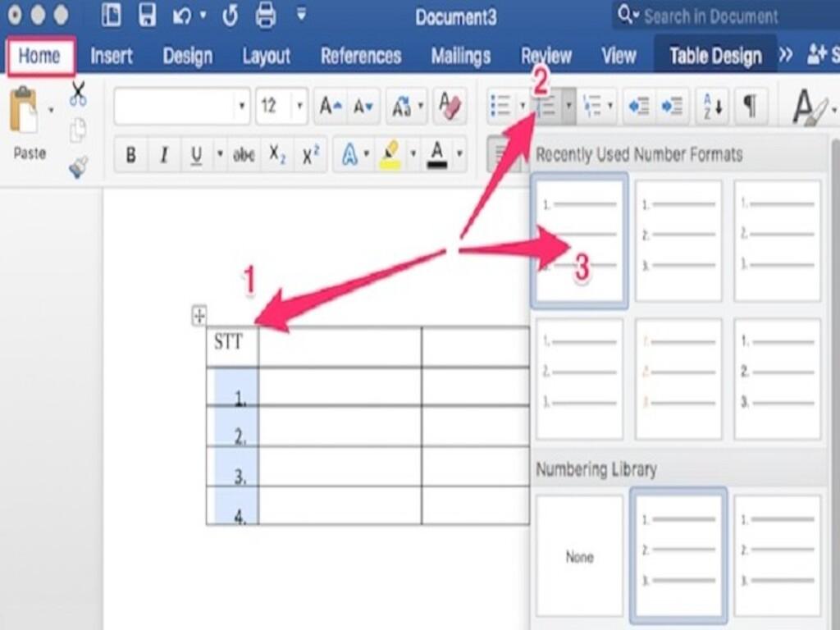Screen dimensions: 840x630
Task: Open the bullet list style dropdown arrow
Action: point(523,107)
